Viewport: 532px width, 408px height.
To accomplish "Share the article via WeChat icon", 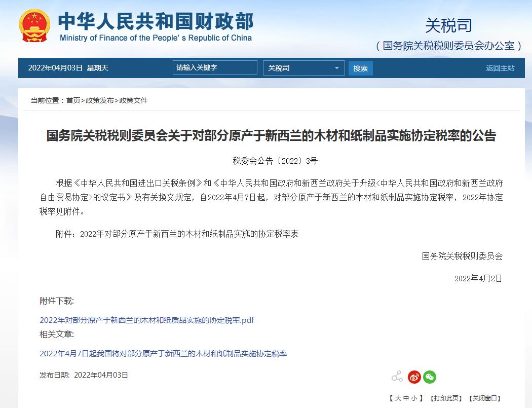I will click(x=430, y=377).
